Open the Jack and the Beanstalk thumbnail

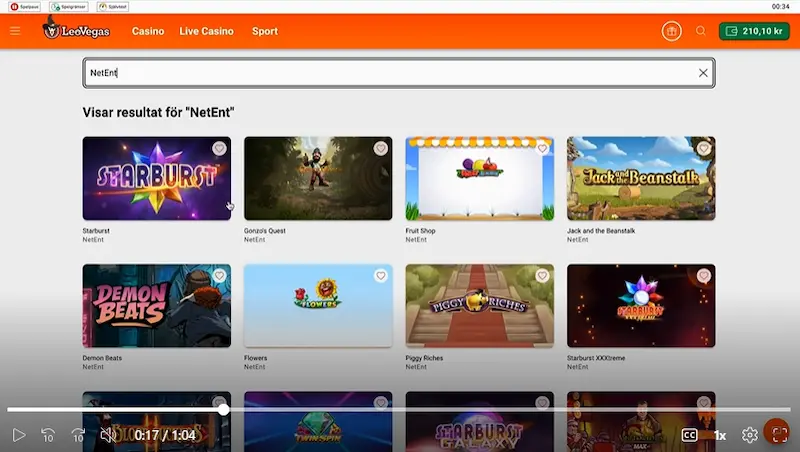(x=641, y=179)
